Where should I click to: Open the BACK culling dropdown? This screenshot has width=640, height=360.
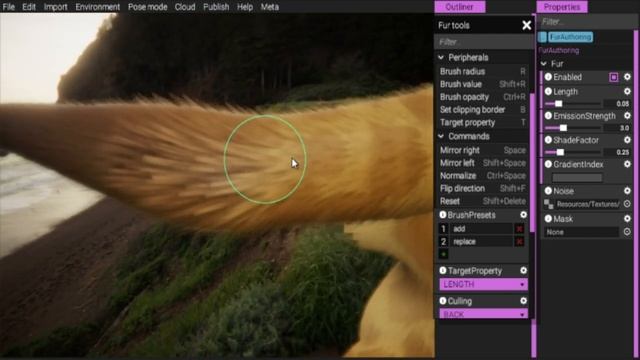[483, 314]
